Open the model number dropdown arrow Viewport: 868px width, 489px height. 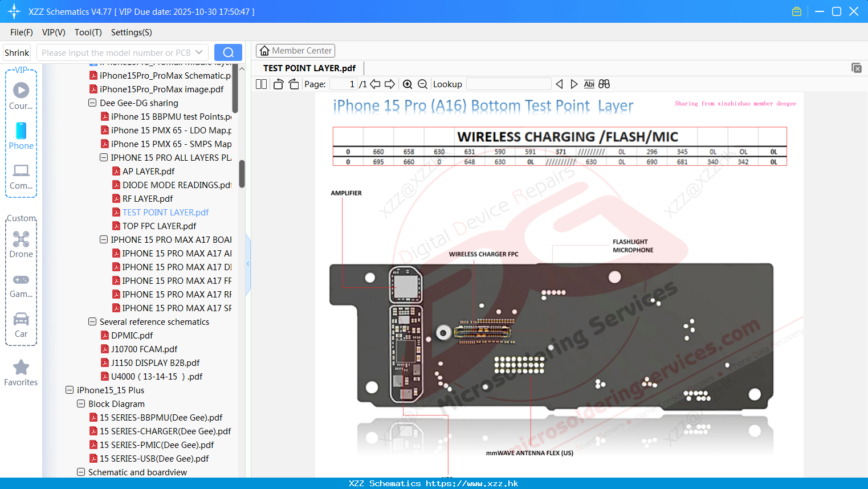(x=199, y=52)
